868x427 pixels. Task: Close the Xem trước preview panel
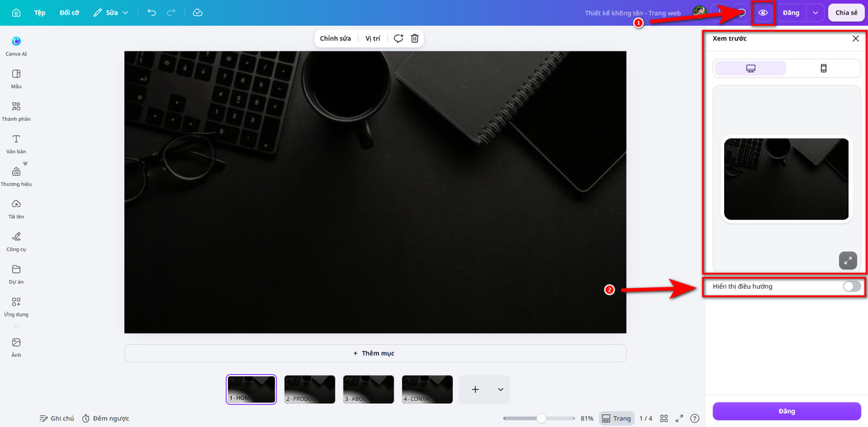[856, 38]
